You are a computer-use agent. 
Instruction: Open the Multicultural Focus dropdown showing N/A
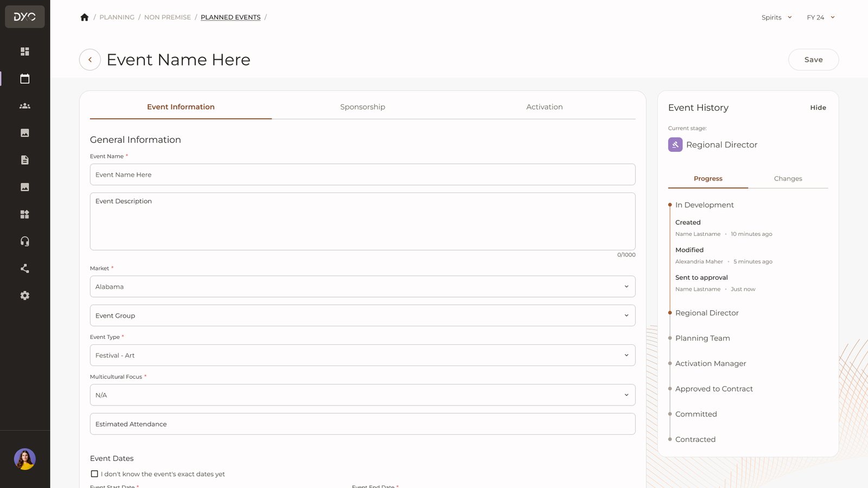pos(362,395)
